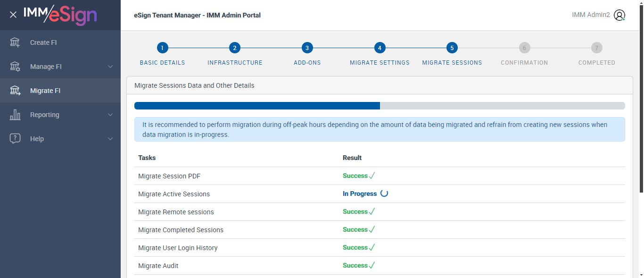Click the Migrate Active Sessions progress spinner
This screenshot has height=278, width=644.
[x=384, y=194]
